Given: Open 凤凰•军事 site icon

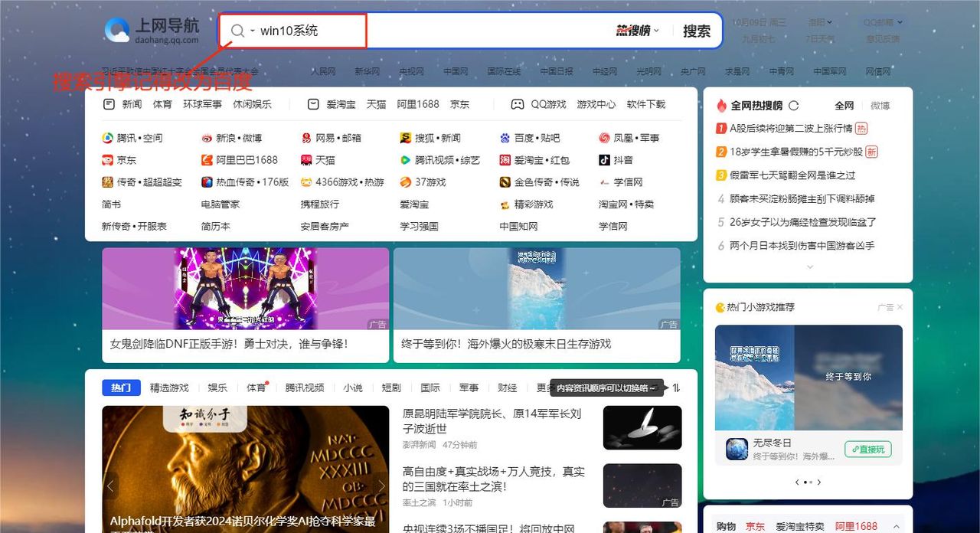Looking at the screenshot, I should (x=605, y=138).
